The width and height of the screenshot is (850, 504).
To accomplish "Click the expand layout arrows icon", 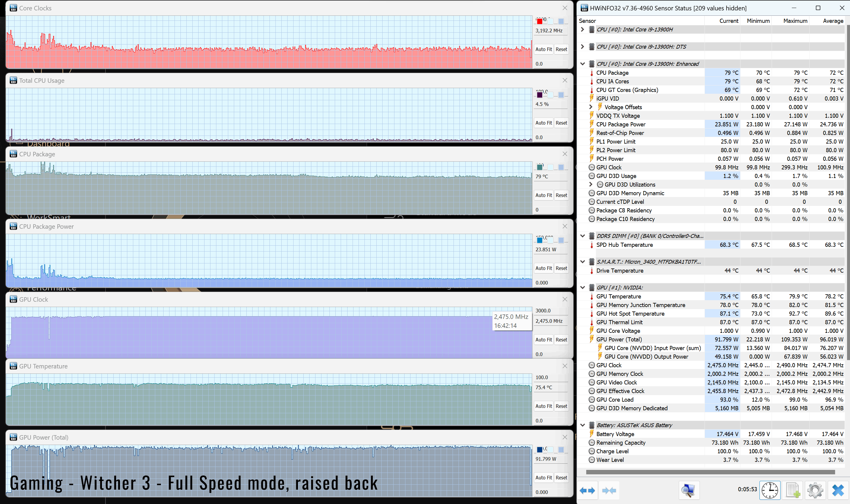I will click(587, 490).
